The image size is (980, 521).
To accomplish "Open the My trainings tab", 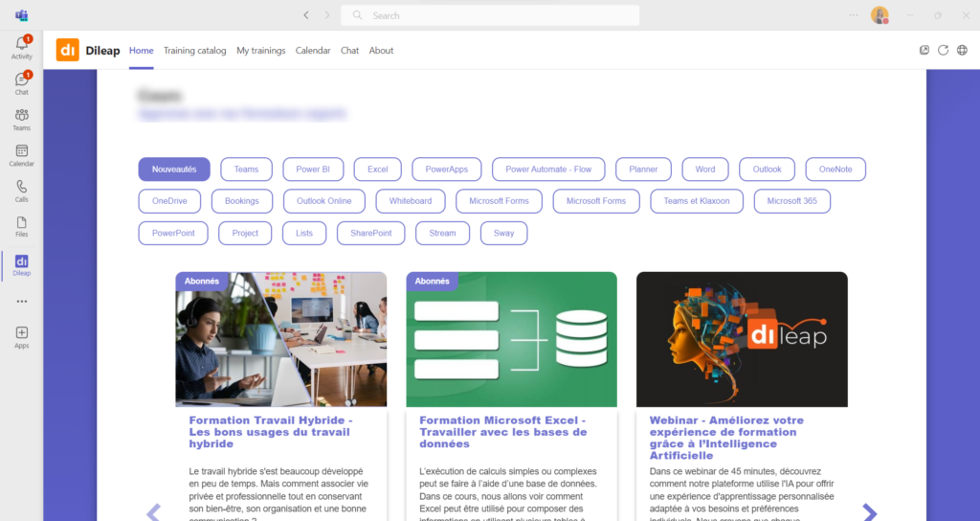I will click(260, 51).
